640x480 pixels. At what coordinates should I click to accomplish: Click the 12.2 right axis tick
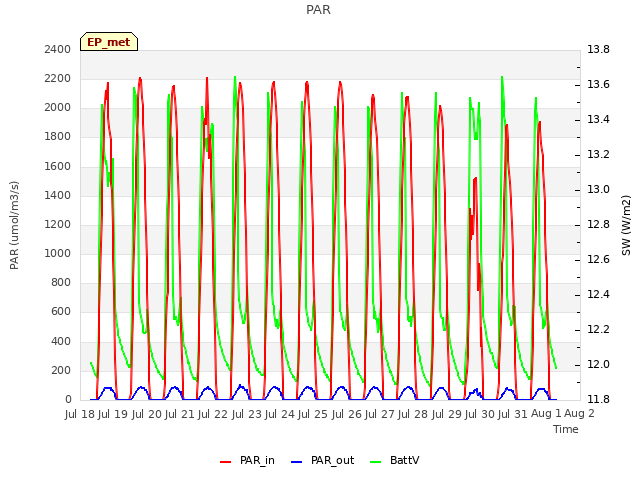click(598, 329)
